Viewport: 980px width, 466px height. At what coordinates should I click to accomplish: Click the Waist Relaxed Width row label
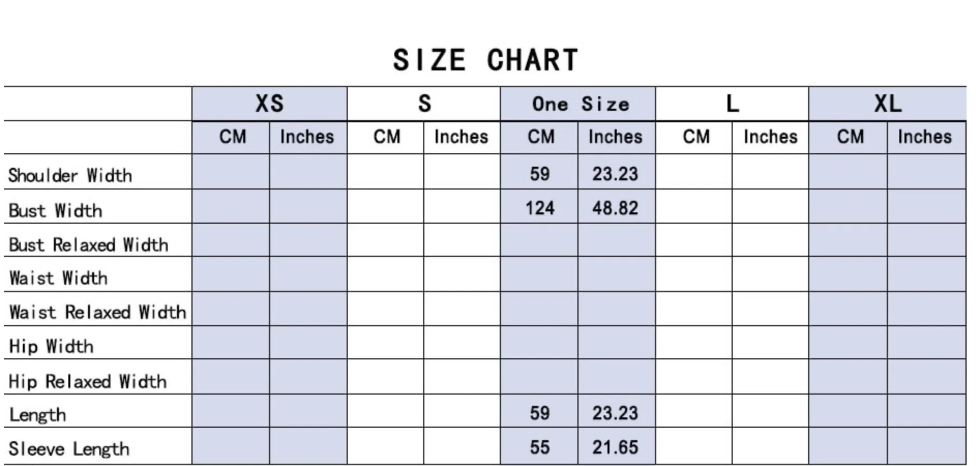[x=98, y=312]
